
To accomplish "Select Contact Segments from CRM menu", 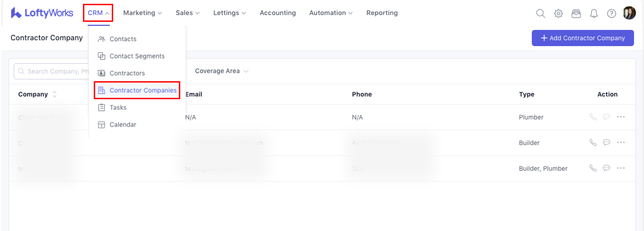I will (137, 56).
